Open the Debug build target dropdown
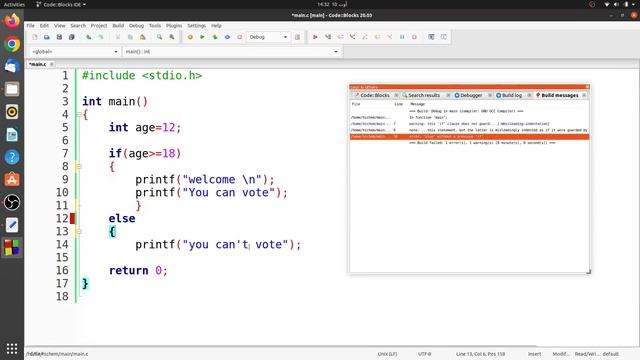Viewport: 640px width, 360px height. tap(267, 37)
